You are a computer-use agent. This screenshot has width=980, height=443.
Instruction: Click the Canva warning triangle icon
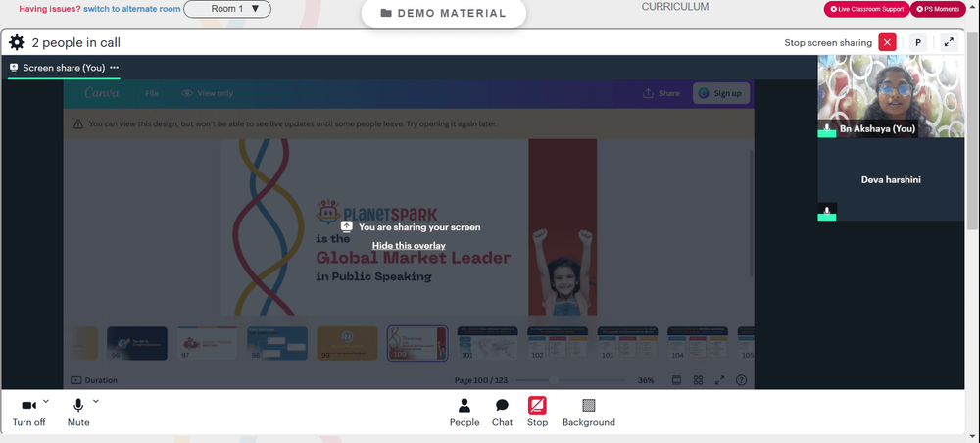coord(78,124)
